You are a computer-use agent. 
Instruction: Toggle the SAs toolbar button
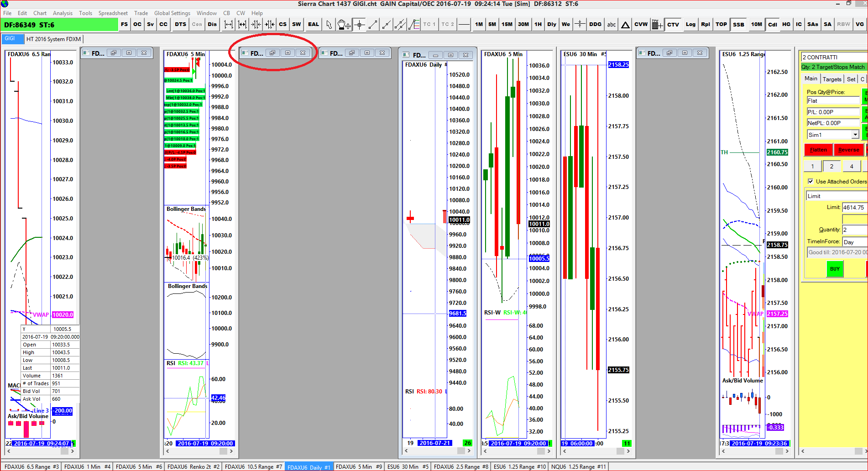tap(813, 25)
